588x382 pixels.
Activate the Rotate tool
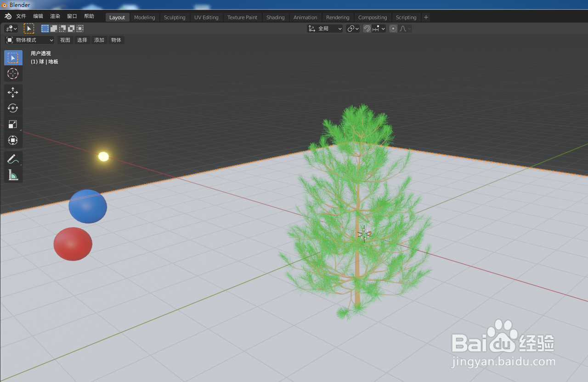pyautogui.click(x=13, y=108)
